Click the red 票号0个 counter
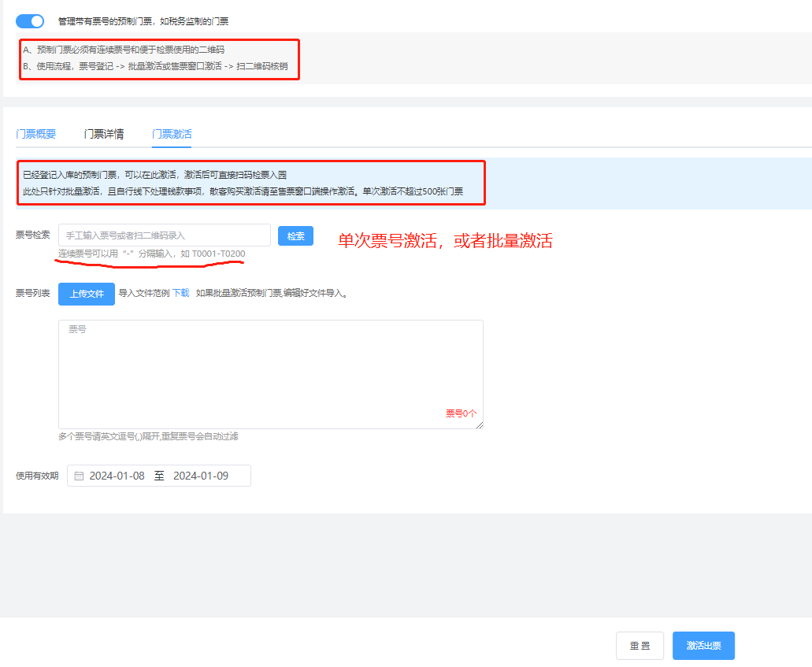812x667 pixels. [461, 413]
